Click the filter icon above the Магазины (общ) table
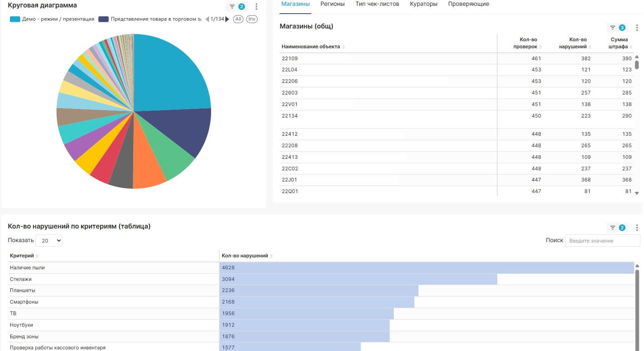Viewport: 644px width, 351px height. coord(613,28)
